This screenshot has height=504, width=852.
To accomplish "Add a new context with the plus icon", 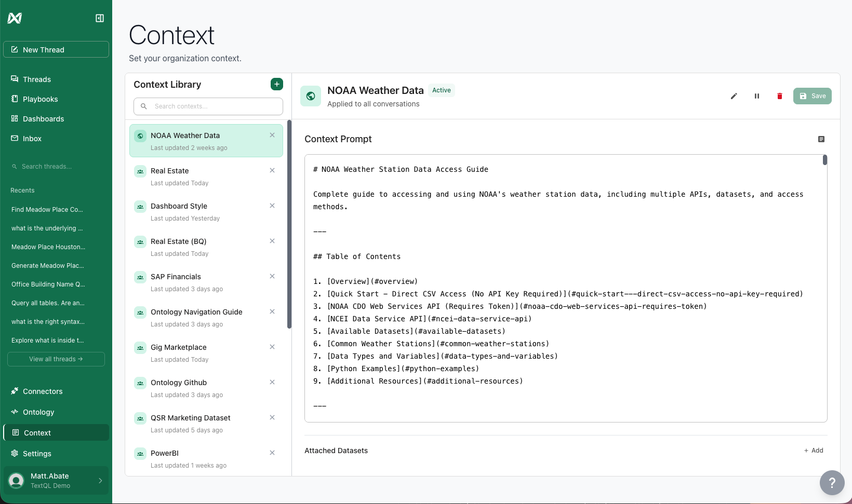I will (277, 84).
